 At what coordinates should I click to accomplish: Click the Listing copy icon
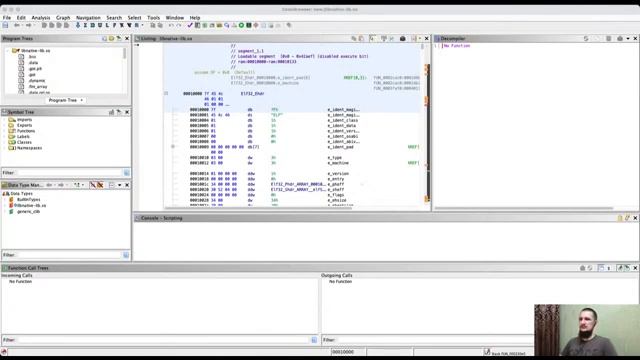point(354,38)
